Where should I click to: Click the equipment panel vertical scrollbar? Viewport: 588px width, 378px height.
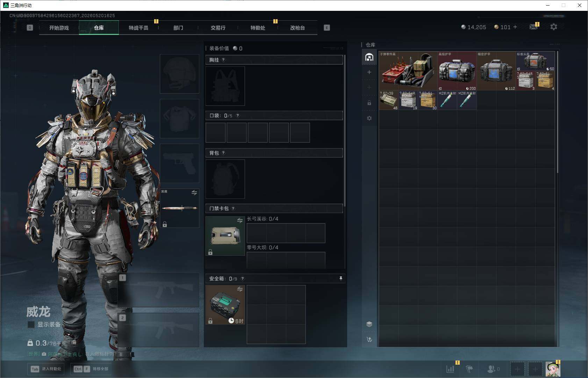tap(345, 130)
